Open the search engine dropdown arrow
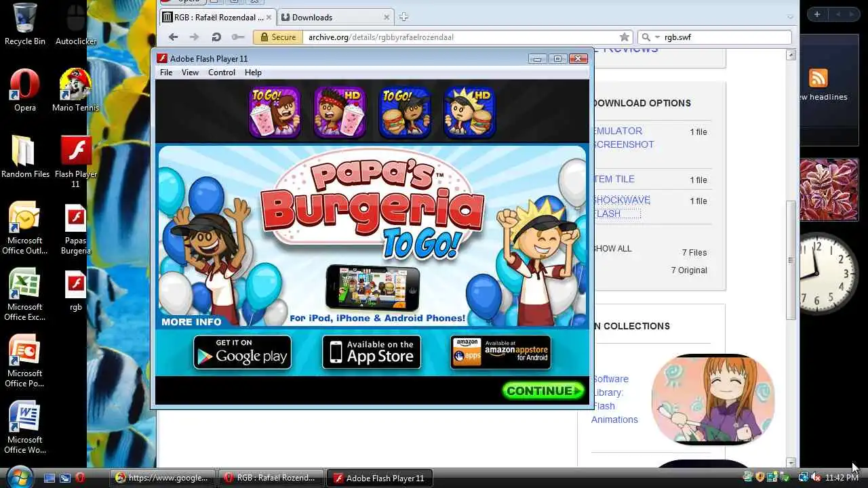 click(x=657, y=38)
